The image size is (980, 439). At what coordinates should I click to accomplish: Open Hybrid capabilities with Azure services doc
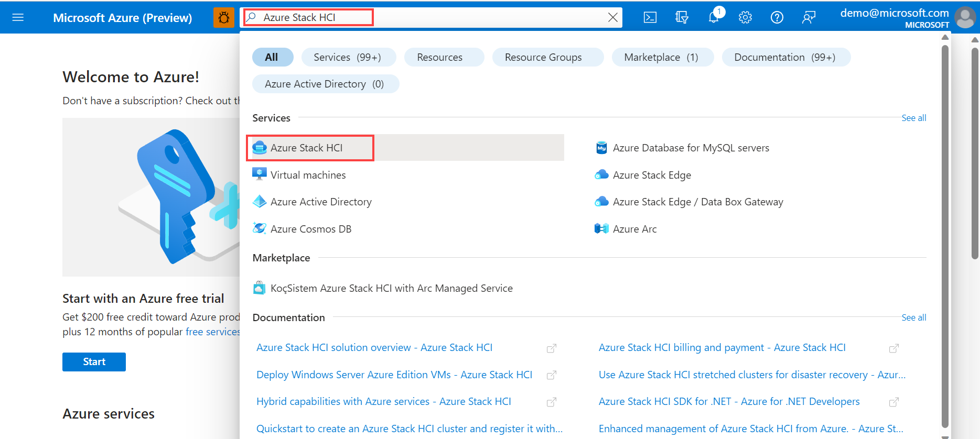tap(384, 401)
